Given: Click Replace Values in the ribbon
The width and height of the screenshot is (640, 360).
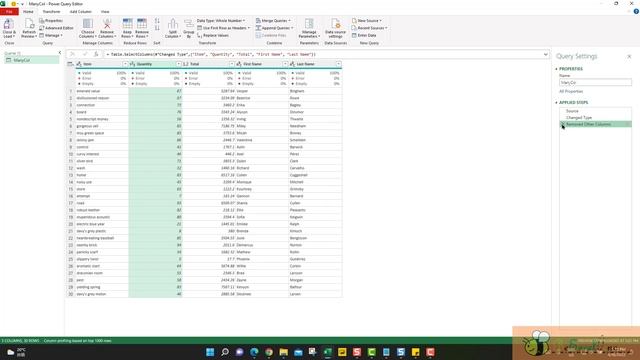Looking at the screenshot, I should click(x=213, y=35).
